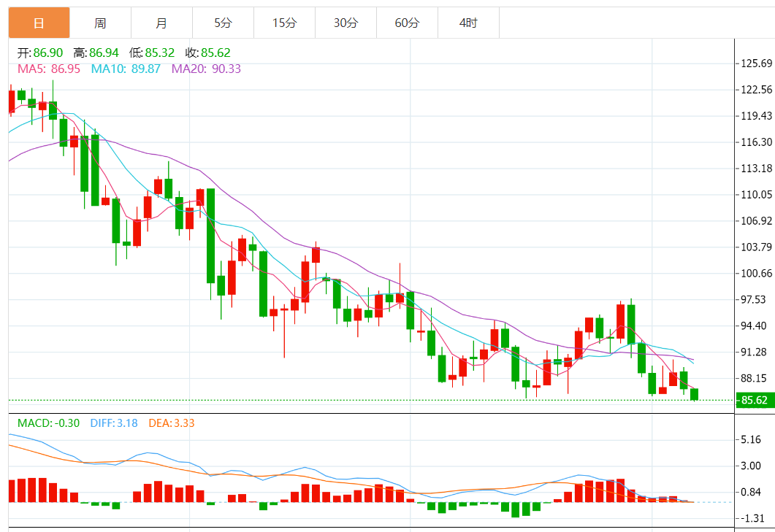Click the MA5: 86.95 label
Screen dimensions: 775x532
(49, 69)
